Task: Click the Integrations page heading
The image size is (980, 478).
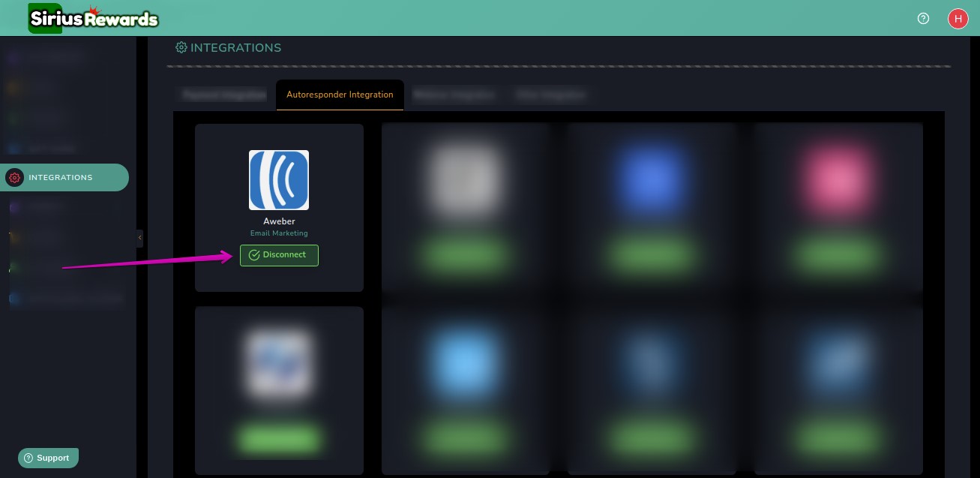Action: [229, 48]
